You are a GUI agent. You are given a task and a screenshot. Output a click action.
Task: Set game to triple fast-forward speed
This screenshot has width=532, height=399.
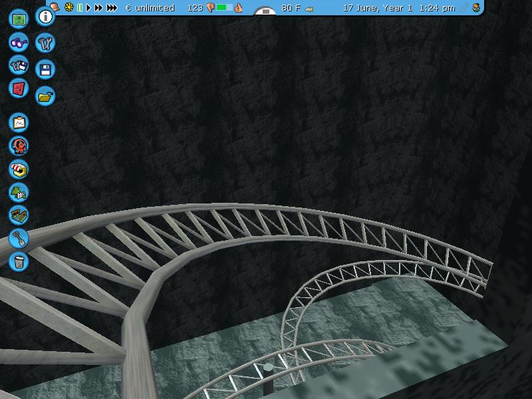tap(112, 7)
